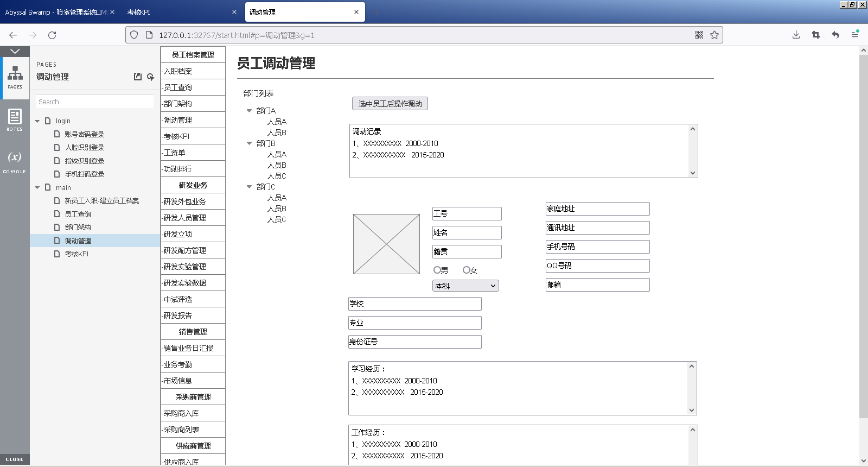Viewport: 868px width, 467px height.
Task: Collapse the 部门C department node
Action: point(250,187)
